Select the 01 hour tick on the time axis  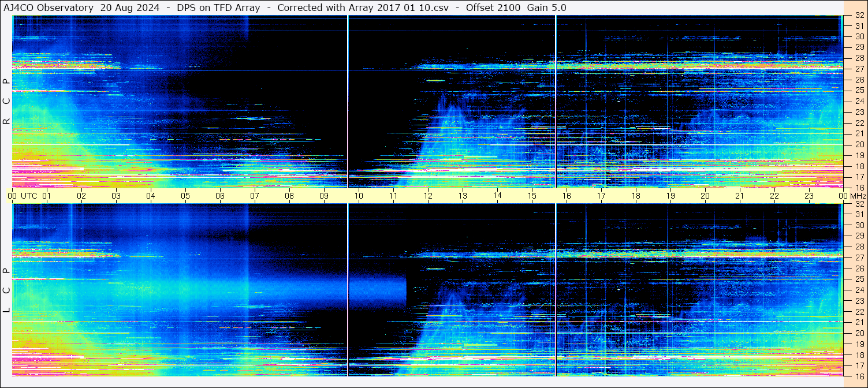[47, 196]
